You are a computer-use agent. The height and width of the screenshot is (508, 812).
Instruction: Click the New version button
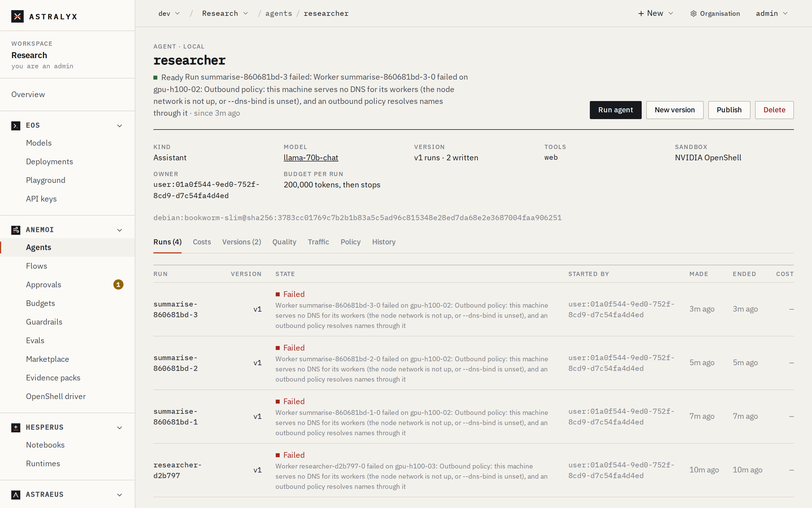tap(674, 110)
